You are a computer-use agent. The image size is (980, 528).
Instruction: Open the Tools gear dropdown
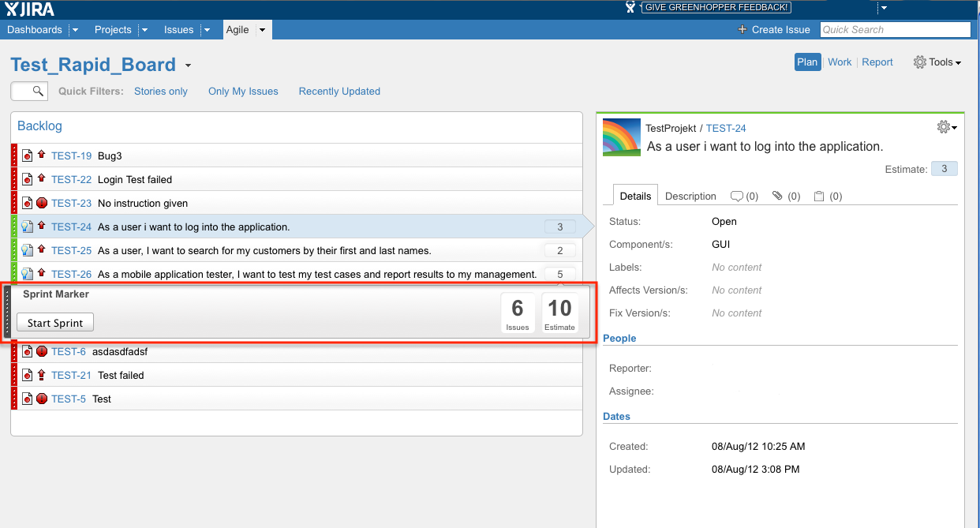[x=937, y=62]
